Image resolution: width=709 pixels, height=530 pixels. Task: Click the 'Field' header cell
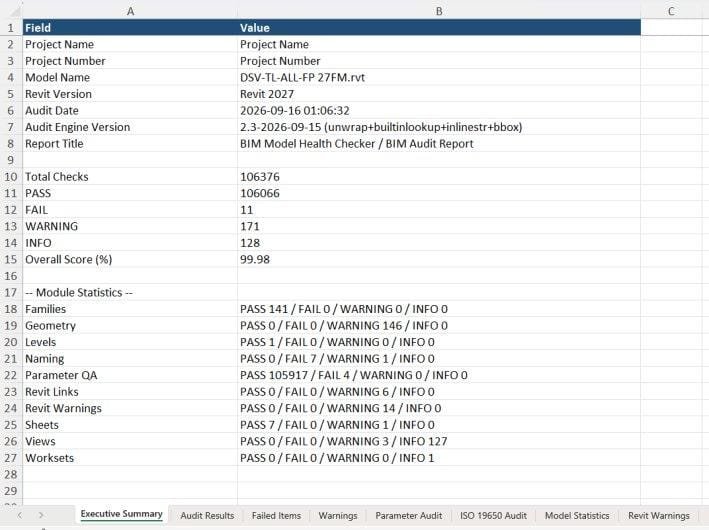tap(130, 28)
